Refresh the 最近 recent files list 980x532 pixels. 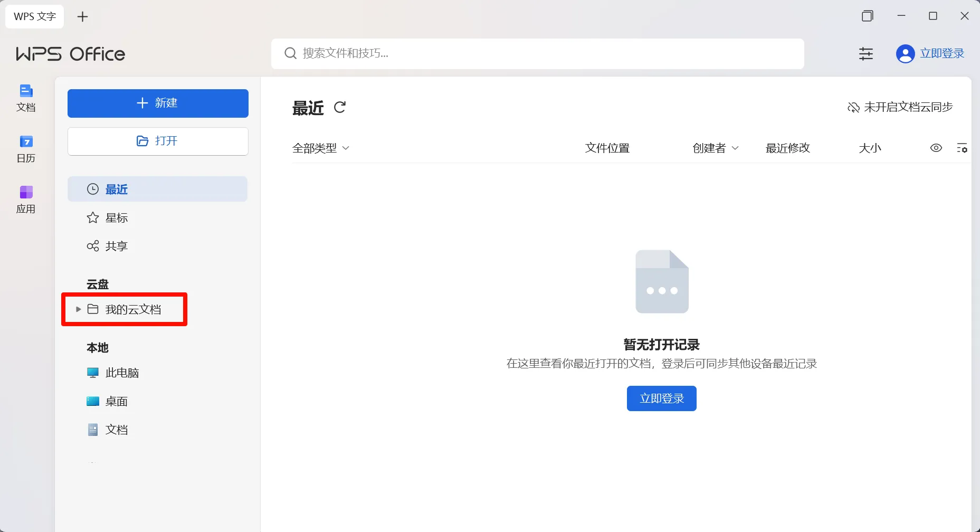pos(340,107)
